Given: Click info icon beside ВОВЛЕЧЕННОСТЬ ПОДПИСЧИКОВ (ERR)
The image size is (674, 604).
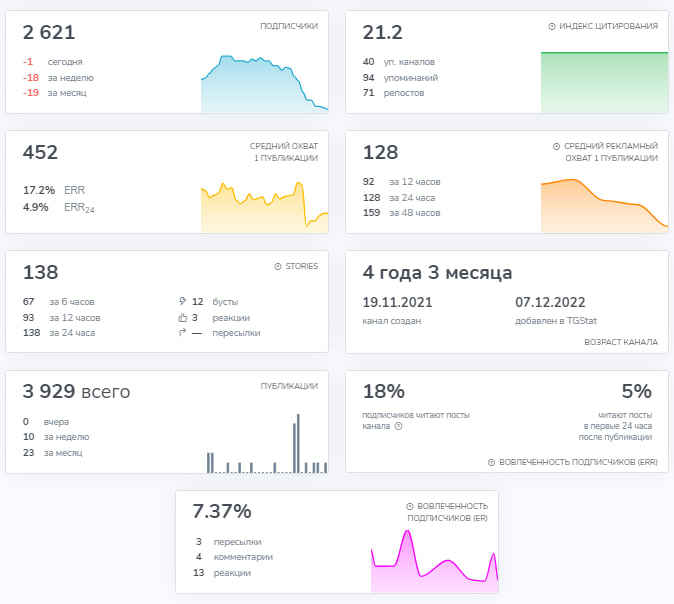Looking at the screenshot, I should (x=491, y=462).
